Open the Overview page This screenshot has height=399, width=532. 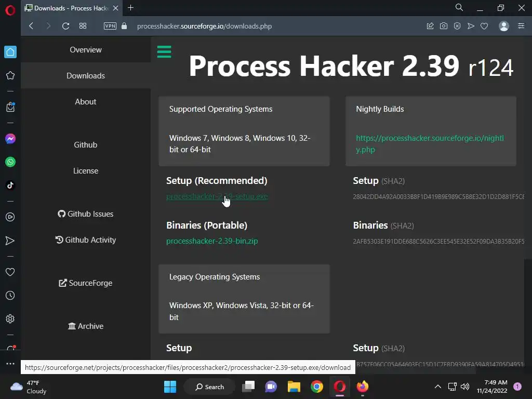pyautogui.click(x=86, y=49)
